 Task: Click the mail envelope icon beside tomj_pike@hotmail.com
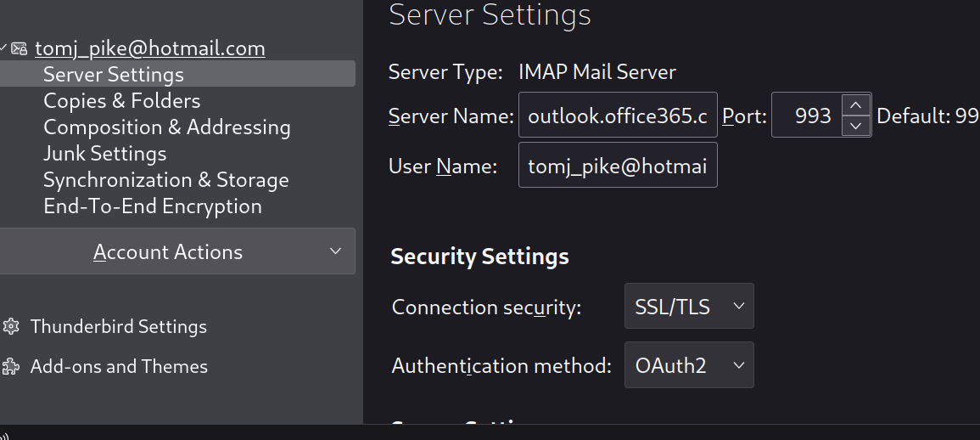[20, 49]
